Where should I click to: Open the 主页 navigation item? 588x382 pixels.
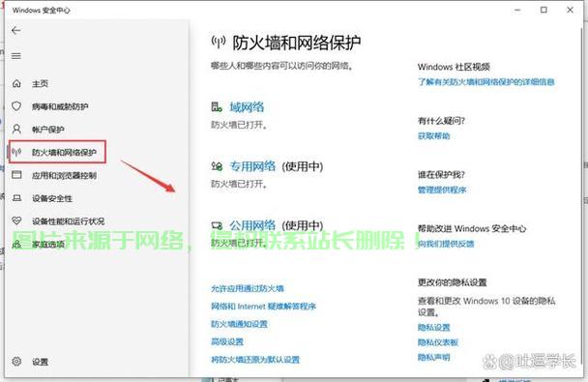40,83
